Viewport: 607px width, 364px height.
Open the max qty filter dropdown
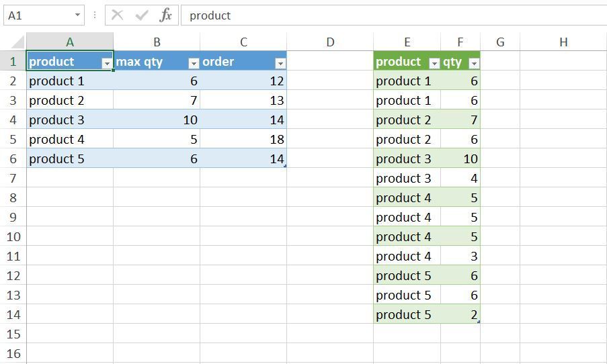point(194,63)
